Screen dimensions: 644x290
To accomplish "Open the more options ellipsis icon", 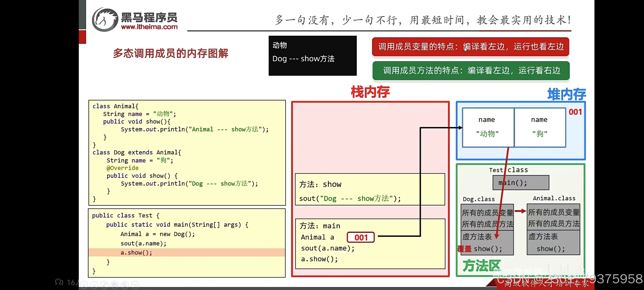I will click(135, 285).
